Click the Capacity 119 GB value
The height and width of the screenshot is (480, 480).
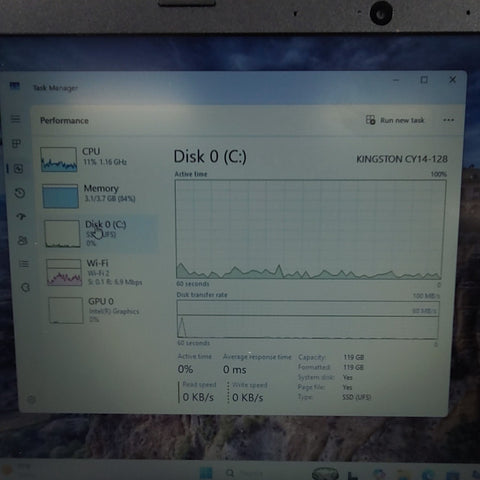(x=353, y=357)
